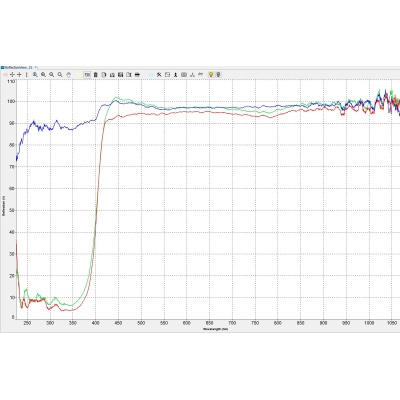
Task: Click the green spectrum curve peak near 450 nm
Action: tap(116, 97)
